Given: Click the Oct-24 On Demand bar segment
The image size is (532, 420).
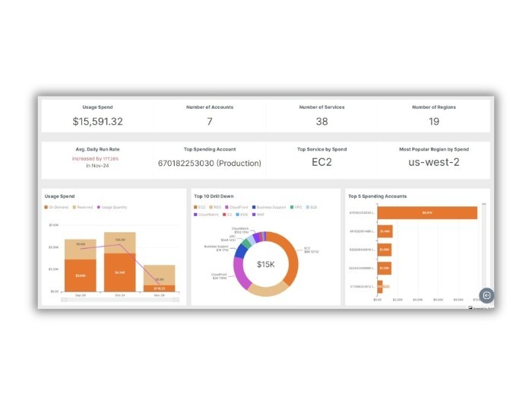Looking at the screenshot, I should pyautogui.click(x=120, y=272).
